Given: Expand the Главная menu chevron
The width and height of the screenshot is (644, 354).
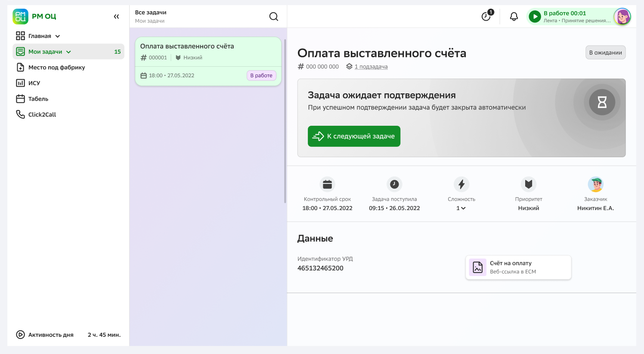Looking at the screenshot, I should 58,36.
